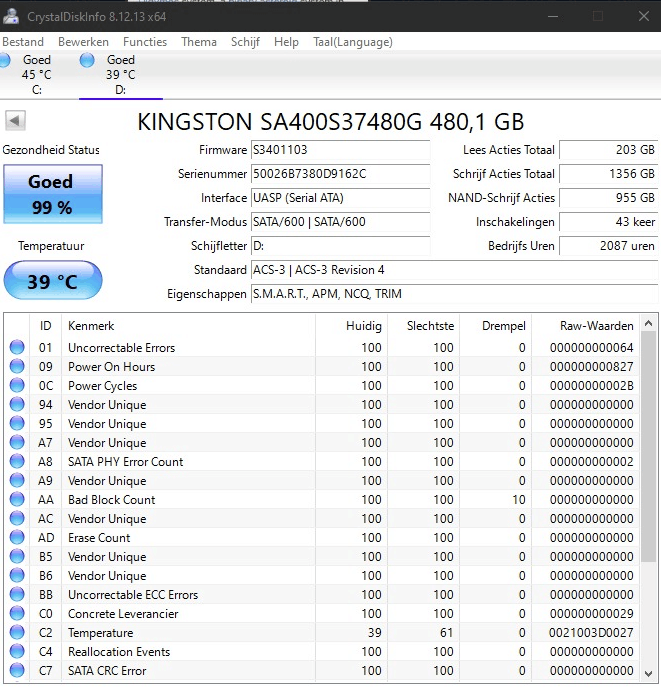661x687 pixels.
Task: Click the Kenmerk column header
Action: 188,326
